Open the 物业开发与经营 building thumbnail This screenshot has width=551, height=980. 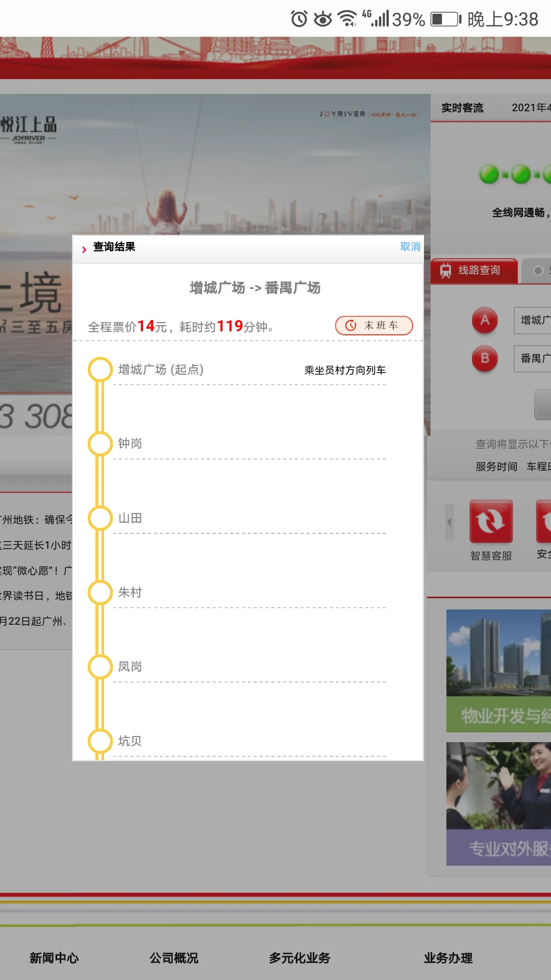[x=498, y=671]
